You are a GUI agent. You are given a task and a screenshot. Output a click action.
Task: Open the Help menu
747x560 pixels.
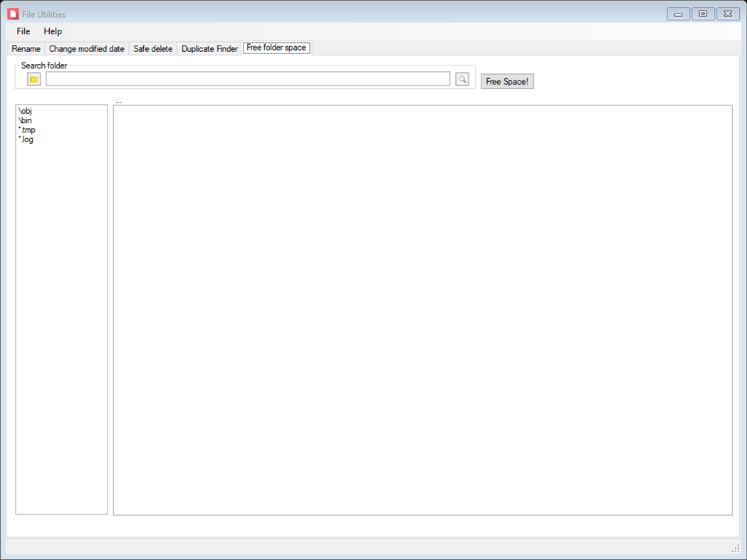[x=52, y=31]
